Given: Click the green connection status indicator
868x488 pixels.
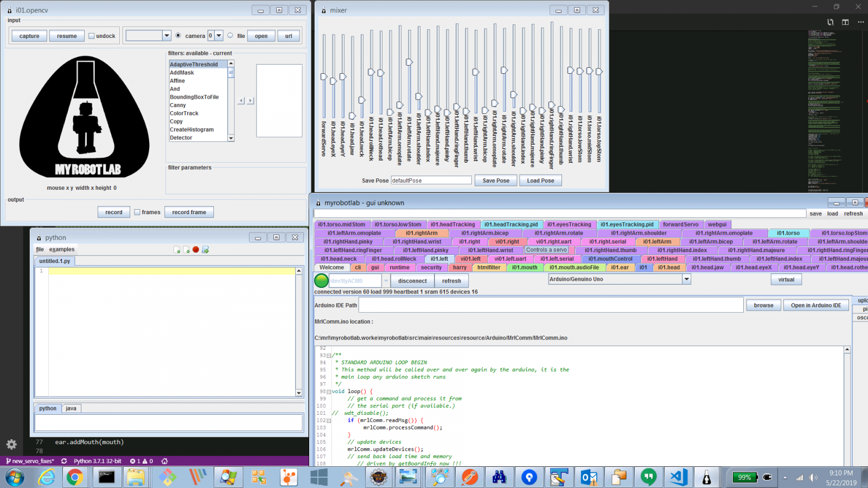Looking at the screenshot, I should point(321,280).
